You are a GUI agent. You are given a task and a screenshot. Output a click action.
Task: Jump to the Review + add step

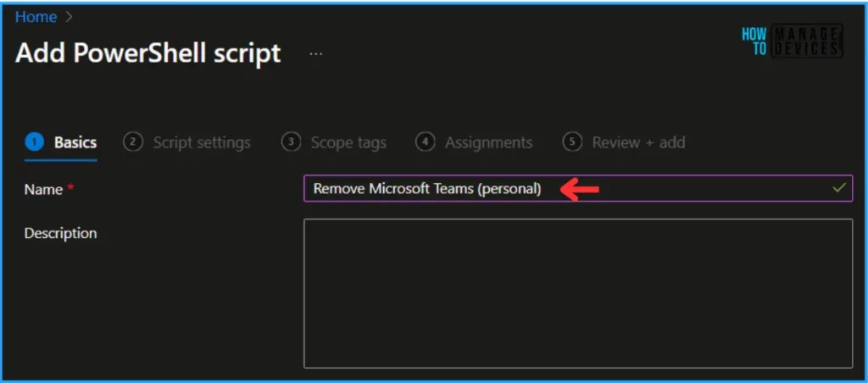pyautogui.click(x=624, y=142)
